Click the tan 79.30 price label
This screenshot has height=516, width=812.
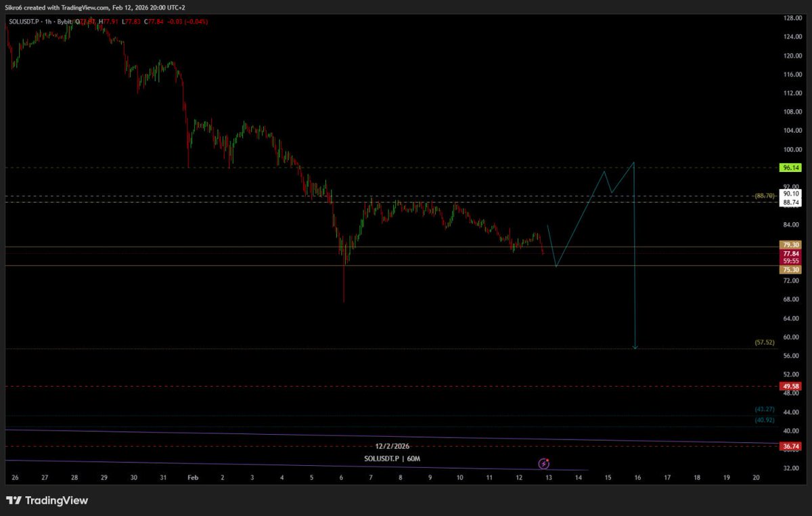coord(792,244)
